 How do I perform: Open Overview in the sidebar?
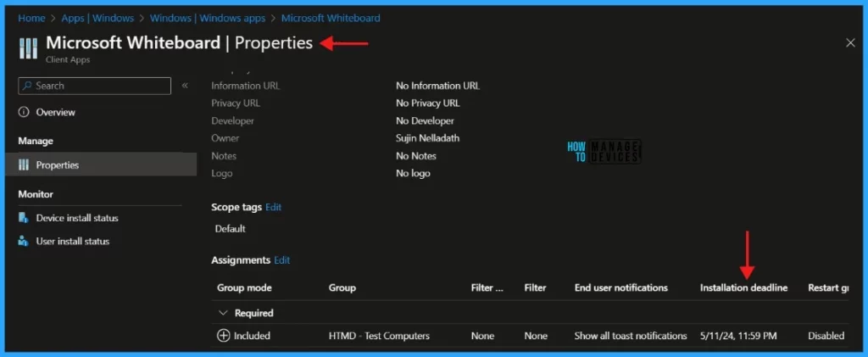pyautogui.click(x=55, y=113)
